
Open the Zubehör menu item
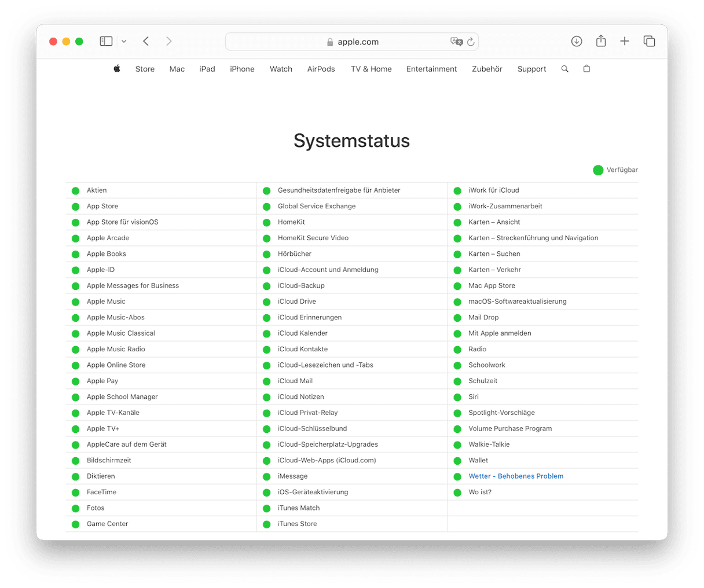coord(487,69)
